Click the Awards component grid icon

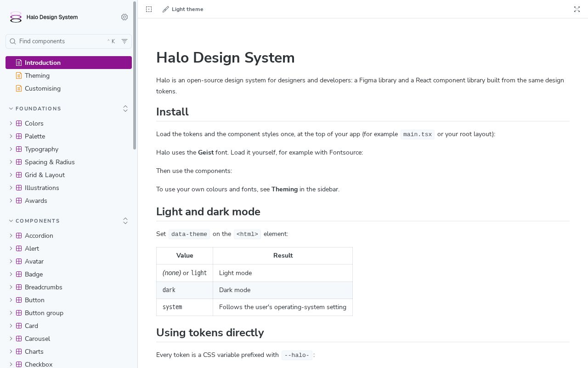pyautogui.click(x=19, y=201)
